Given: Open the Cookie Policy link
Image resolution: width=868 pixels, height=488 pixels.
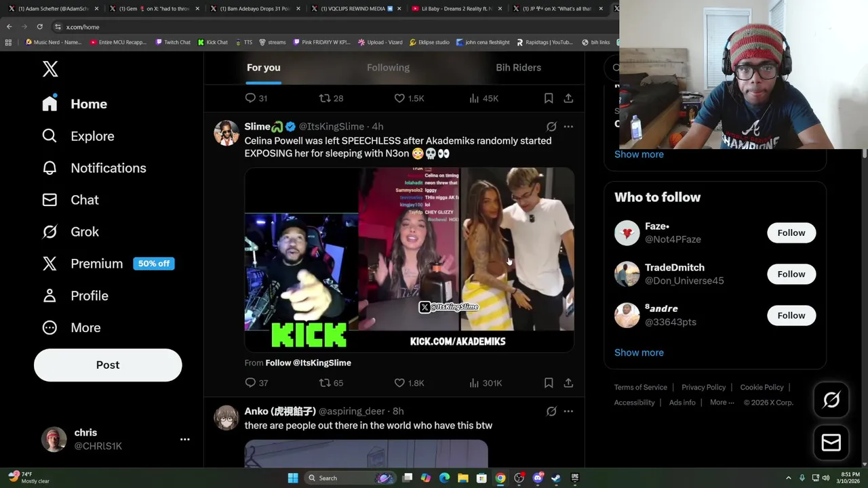Looking at the screenshot, I should 762,387.
